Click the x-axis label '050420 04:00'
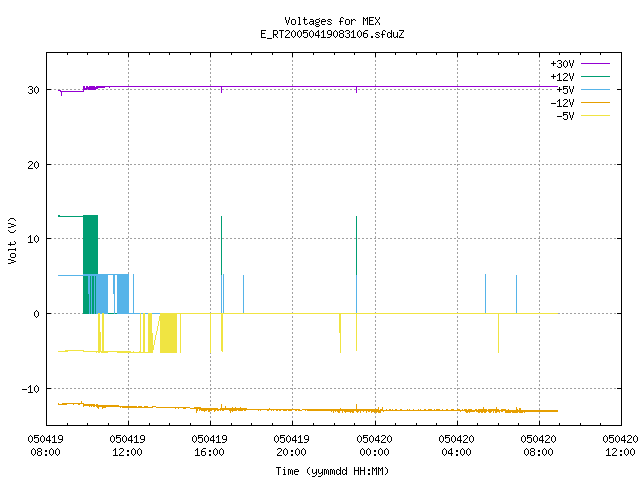The height and width of the screenshot is (480, 640). coord(456,446)
